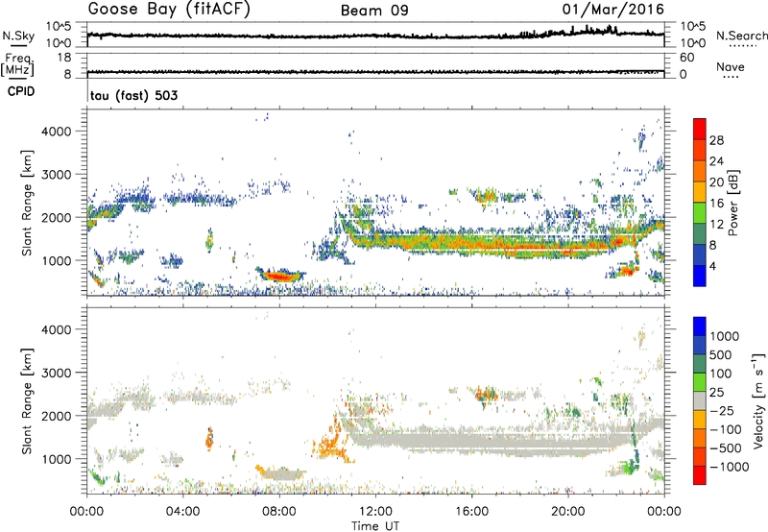768x532 pixels.
Task: Click the red top segment of Power colorbar
Action: point(700,130)
